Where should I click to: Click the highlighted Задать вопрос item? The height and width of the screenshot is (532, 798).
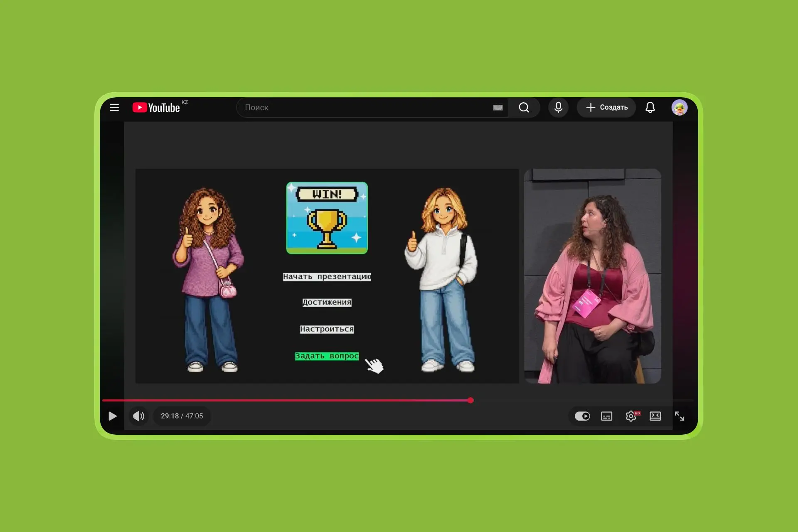coord(327,356)
